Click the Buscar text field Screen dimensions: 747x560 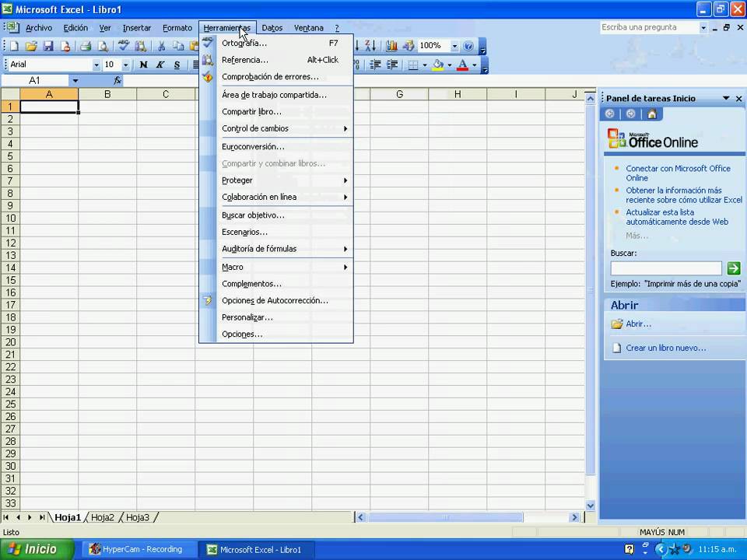click(x=666, y=268)
